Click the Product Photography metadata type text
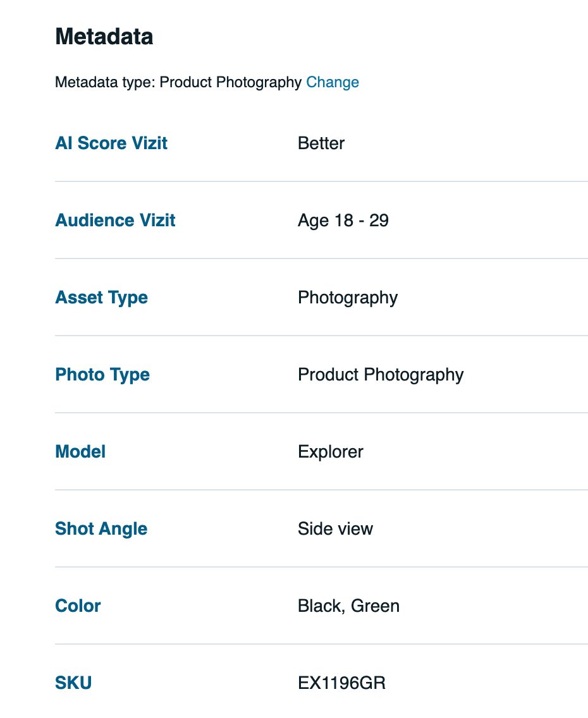This screenshot has height=718, width=588. coord(231,82)
